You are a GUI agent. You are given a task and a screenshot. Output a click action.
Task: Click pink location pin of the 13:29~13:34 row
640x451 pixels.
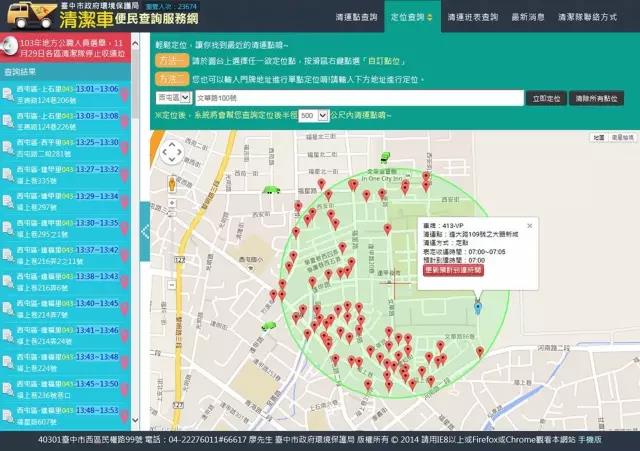point(124,202)
